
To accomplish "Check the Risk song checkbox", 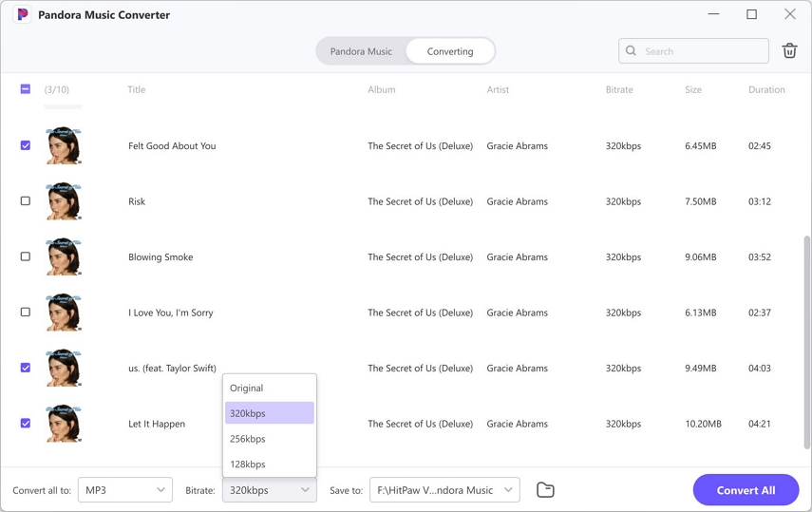I will click(x=26, y=201).
